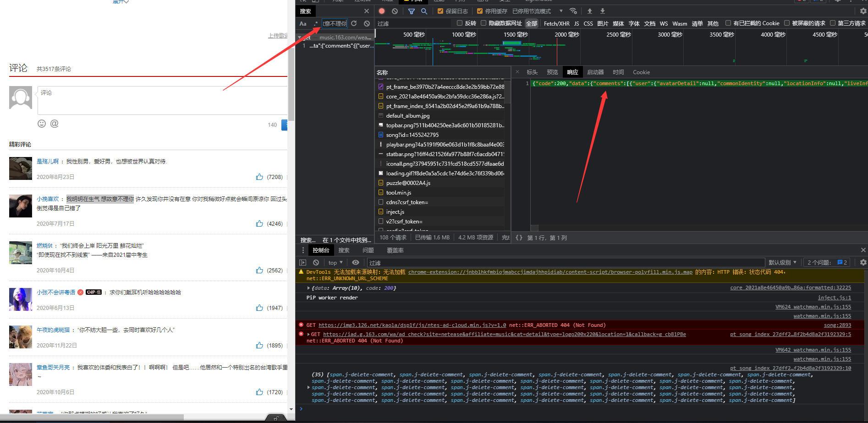Screen dimensions: 868x423
Task: Close the console drawer
Action: click(x=863, y=250)
